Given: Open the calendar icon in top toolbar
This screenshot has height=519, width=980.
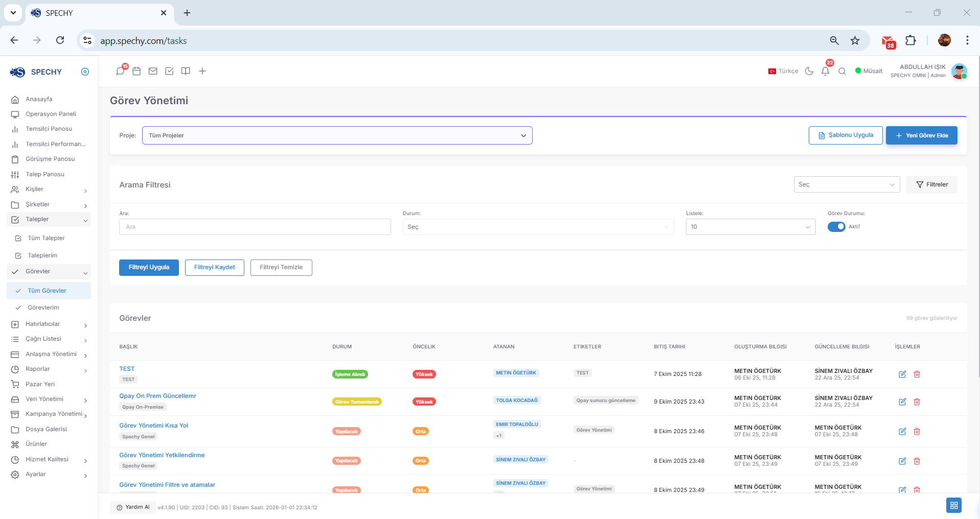Looking at the screenshot, I should (x=136, y=71).
